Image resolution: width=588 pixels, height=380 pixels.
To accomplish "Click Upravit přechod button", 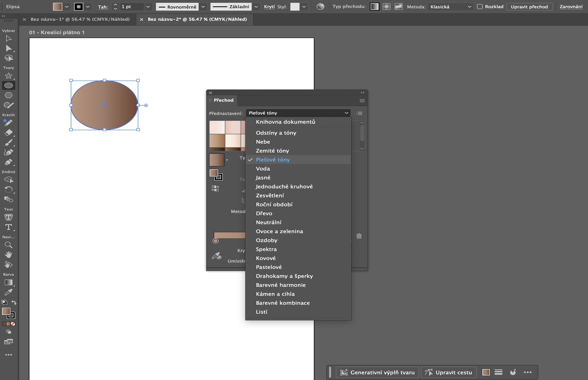I will click(529, 6).
